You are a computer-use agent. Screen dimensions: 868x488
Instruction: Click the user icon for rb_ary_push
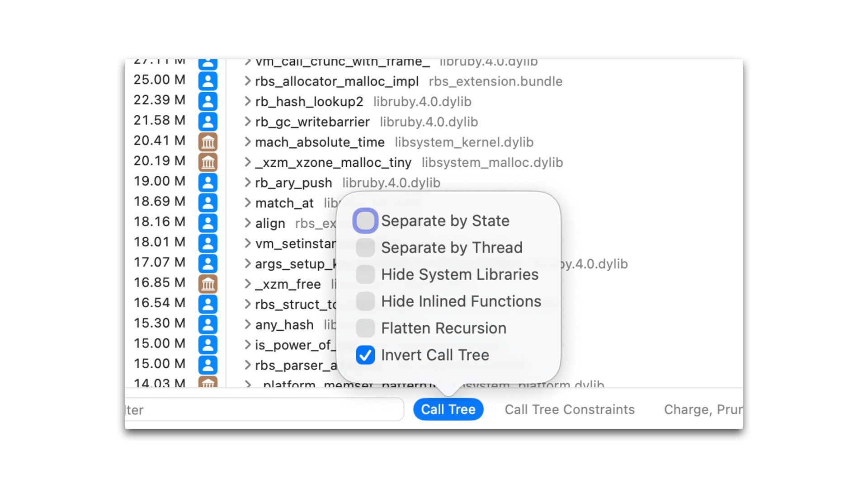(208, 183)
